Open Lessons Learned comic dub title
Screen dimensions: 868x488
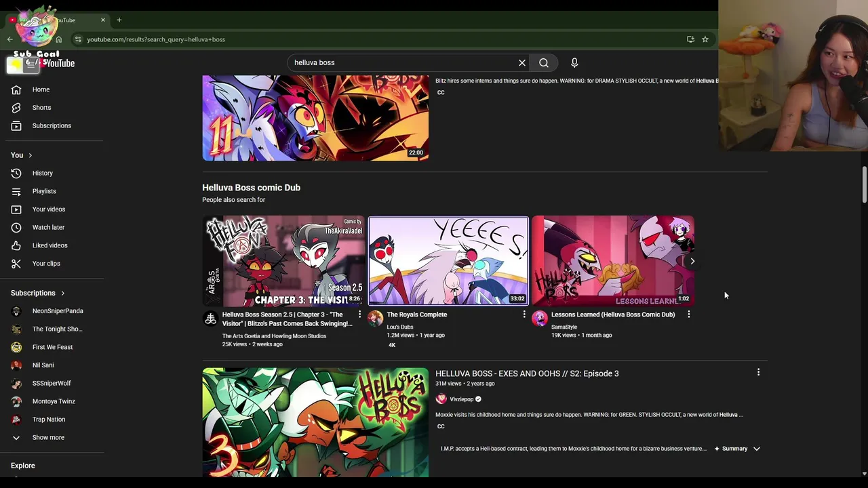[x=613, y=314]
